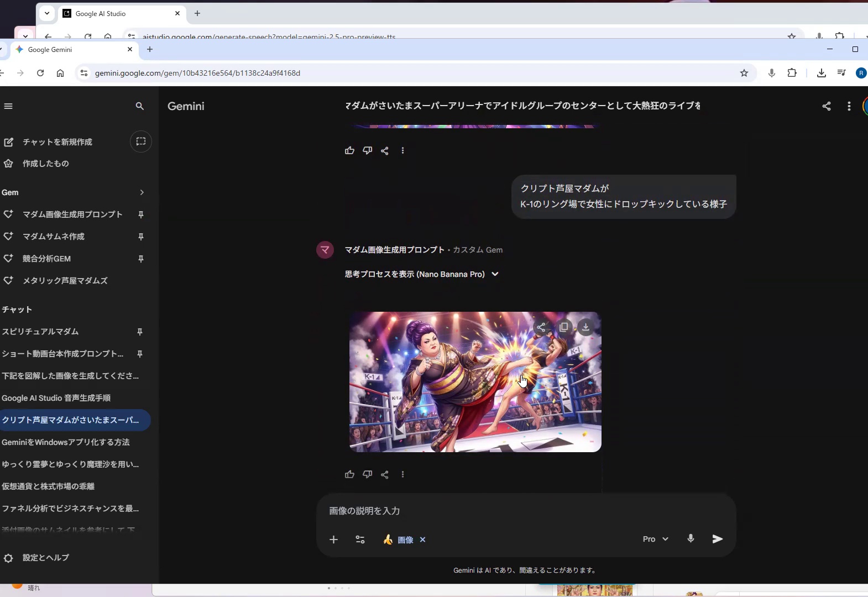Viewport: 868px width, 597px height.
Task: Open a new tab in Gemini window
Action: click(150, 49)
